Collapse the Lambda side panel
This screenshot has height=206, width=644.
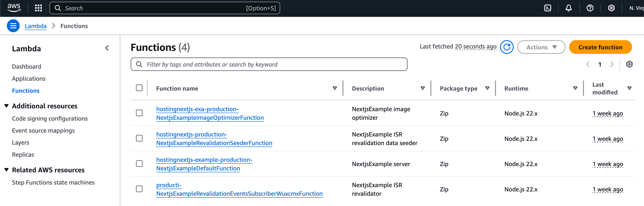[x=107, y=48]
